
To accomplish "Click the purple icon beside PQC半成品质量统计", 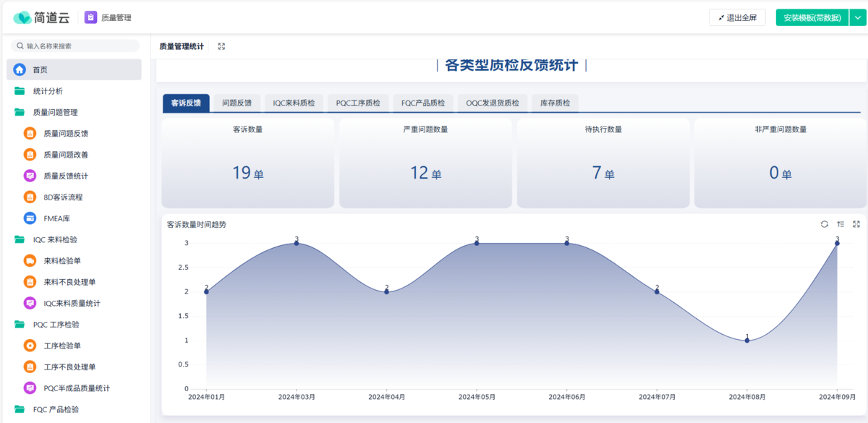I will point(30,388).
